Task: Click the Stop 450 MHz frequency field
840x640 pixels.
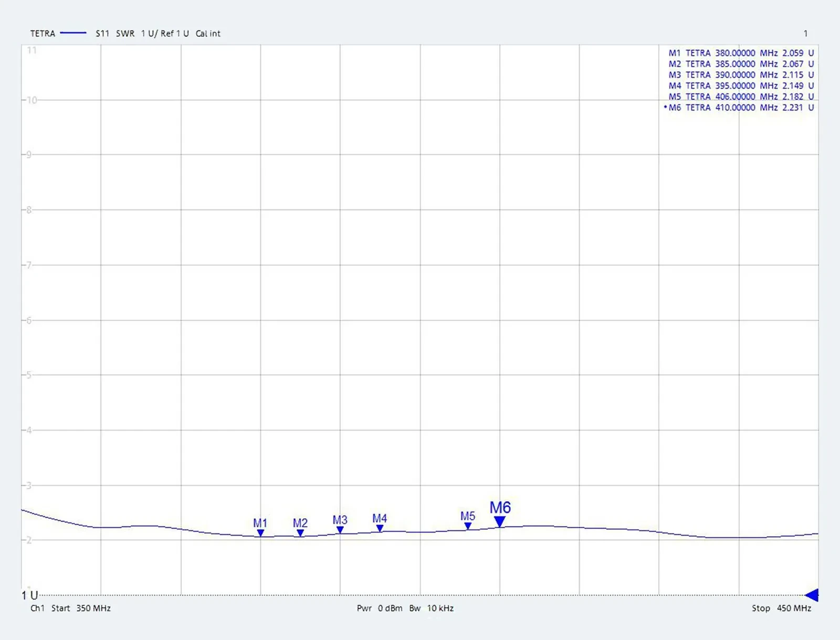Action: 781,608
